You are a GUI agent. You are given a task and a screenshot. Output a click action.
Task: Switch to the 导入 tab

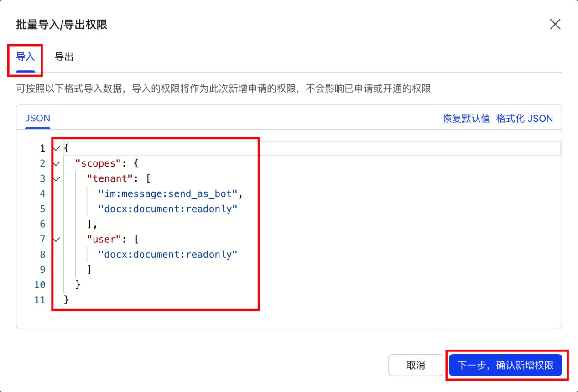[x=26, y=57]
